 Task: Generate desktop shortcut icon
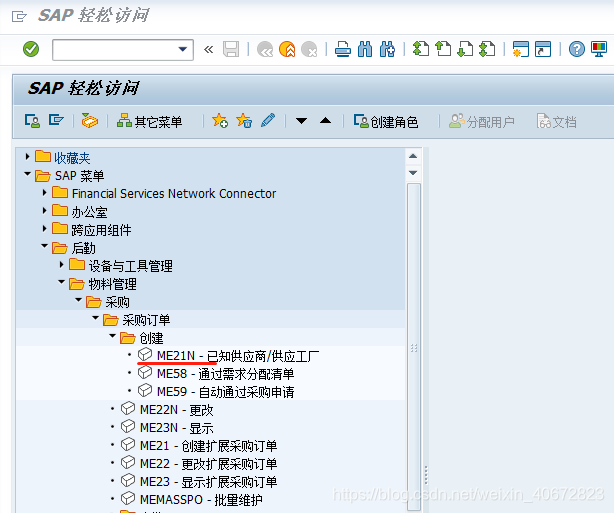click(543, 49)
